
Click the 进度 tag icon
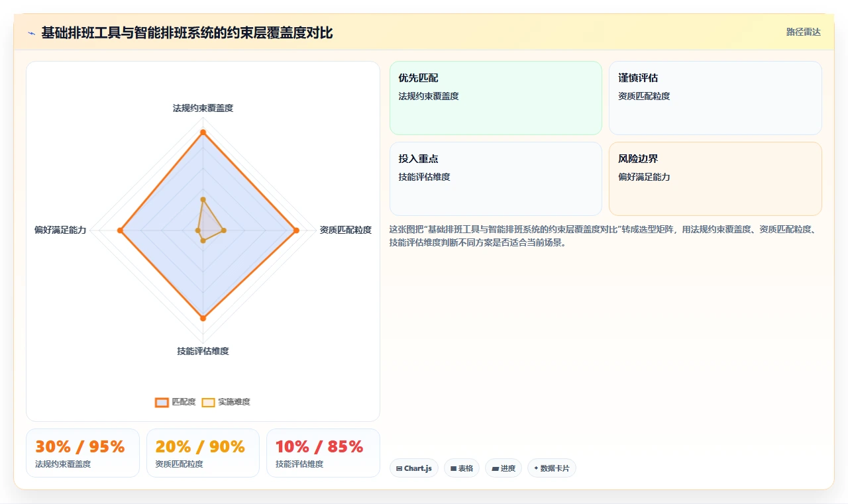coord(495,468)
